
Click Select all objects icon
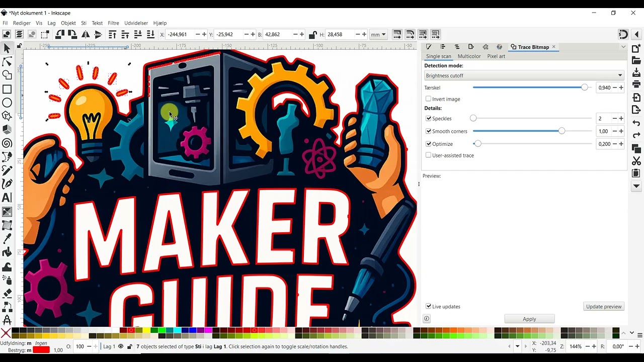click(x=7, y=34)
